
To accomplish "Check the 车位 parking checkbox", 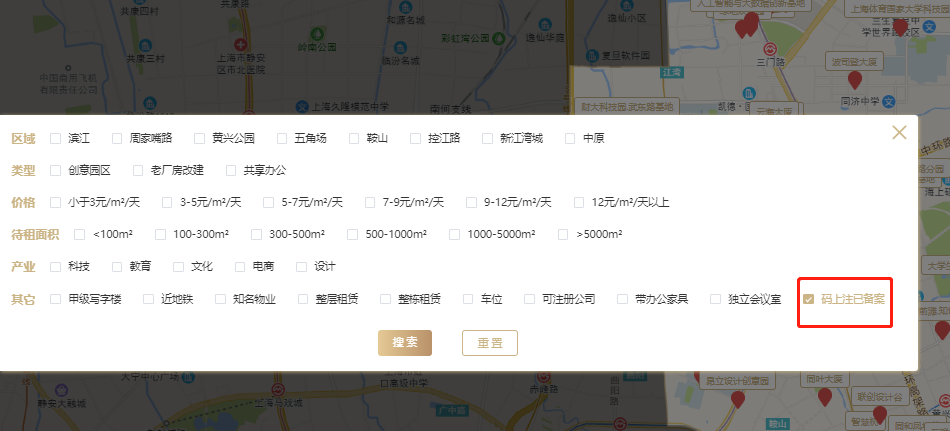I will click(x=468, y=299).
